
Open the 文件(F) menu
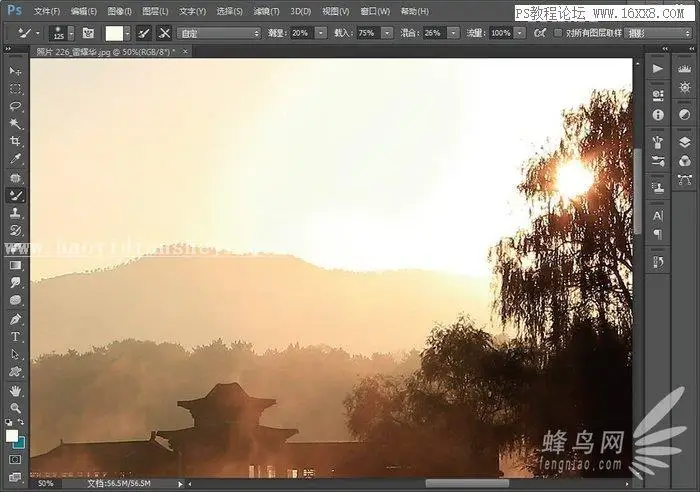pyautogui.click(x=47, y=11)
